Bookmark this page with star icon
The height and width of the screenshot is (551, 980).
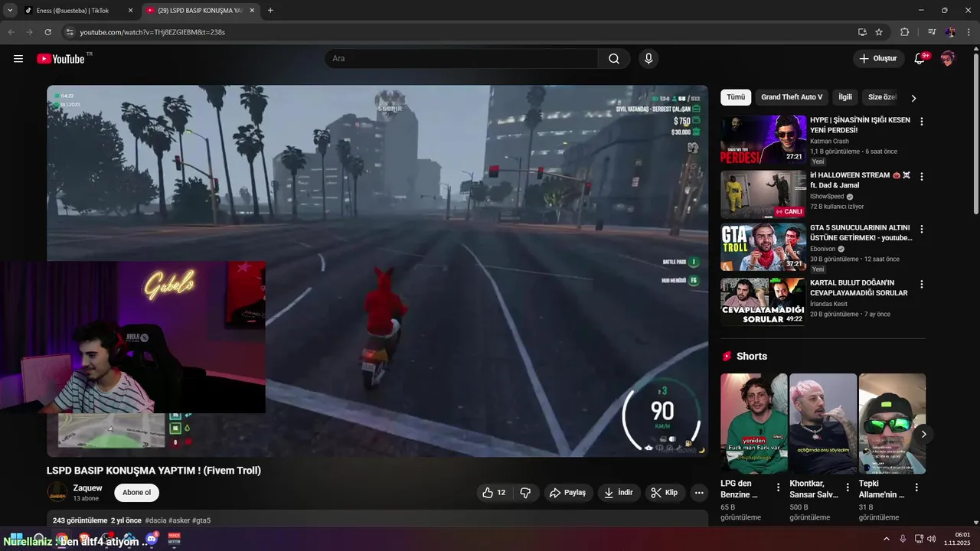pos(879,32)
